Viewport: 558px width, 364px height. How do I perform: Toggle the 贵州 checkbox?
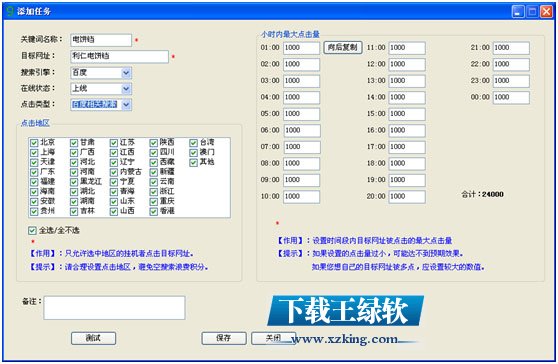click(x=34, y=212)
